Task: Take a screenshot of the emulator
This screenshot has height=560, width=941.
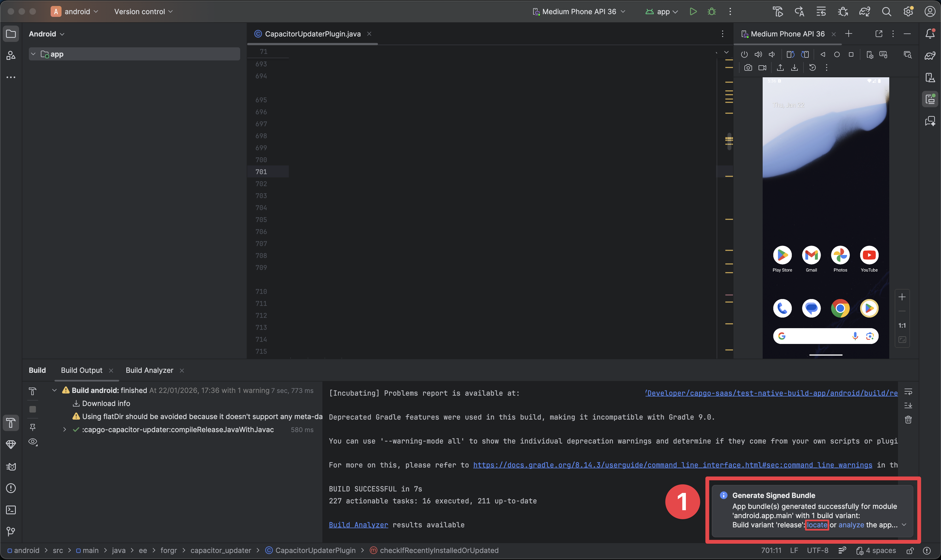Action: coord(748,67)
